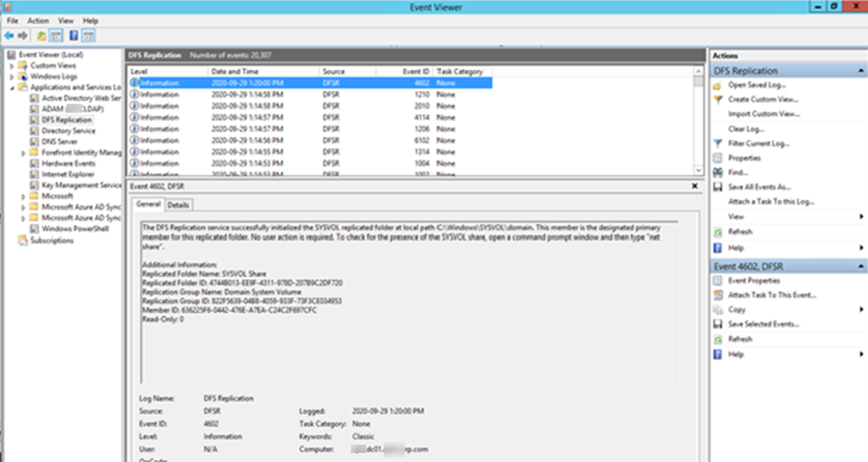Switch to the Details tab
The width and height of the screenshot is (868, 462).
178,205
